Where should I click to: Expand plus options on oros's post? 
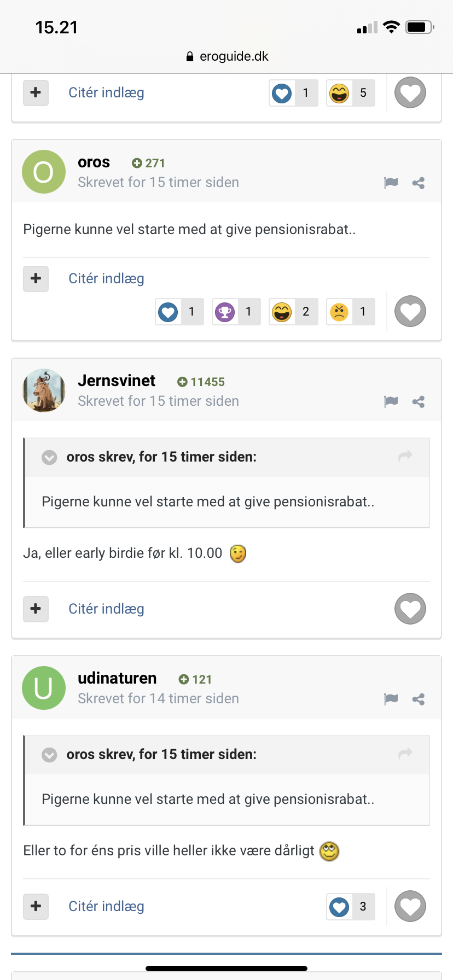(36, 278)
